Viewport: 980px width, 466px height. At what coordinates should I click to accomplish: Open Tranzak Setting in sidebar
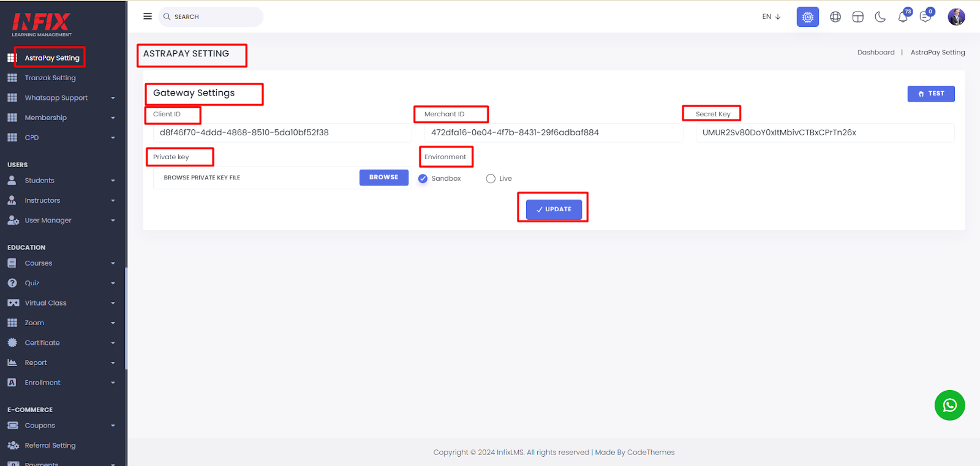(50, 78)
